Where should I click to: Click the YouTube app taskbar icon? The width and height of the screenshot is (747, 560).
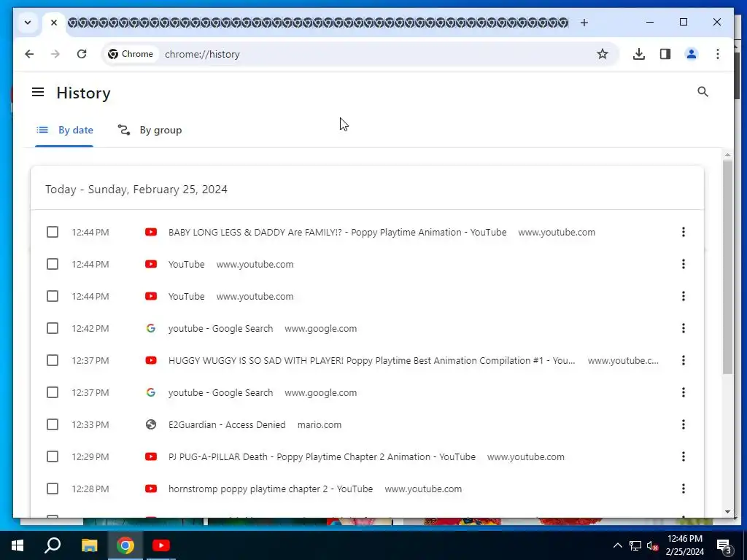[161, 545]
